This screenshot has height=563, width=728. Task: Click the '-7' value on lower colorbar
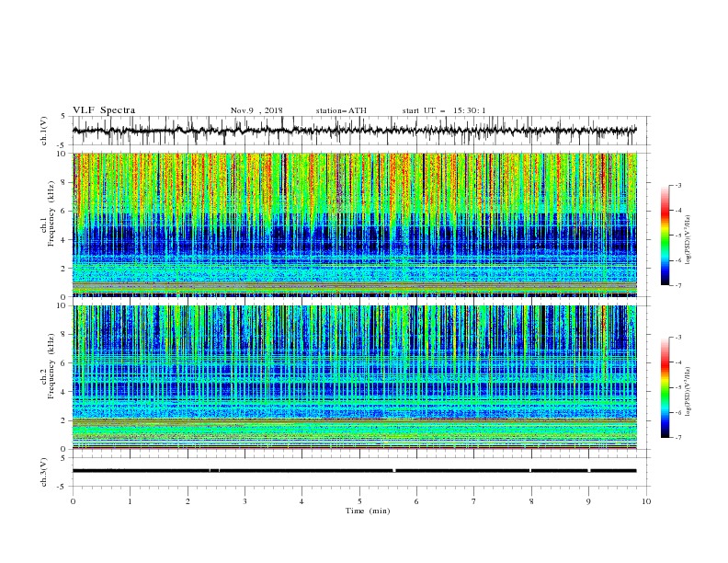[x=677, y=438]
